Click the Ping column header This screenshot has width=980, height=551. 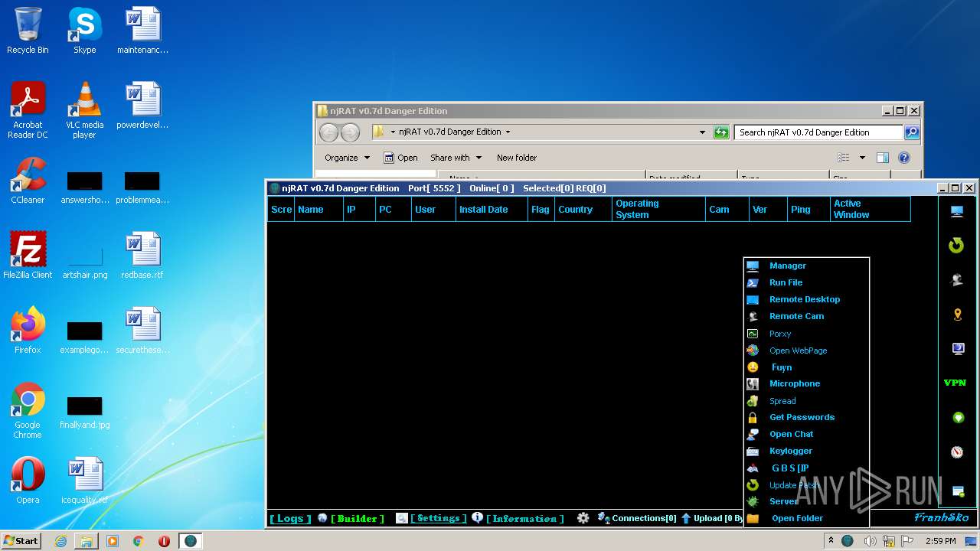(x=809, y=209)
